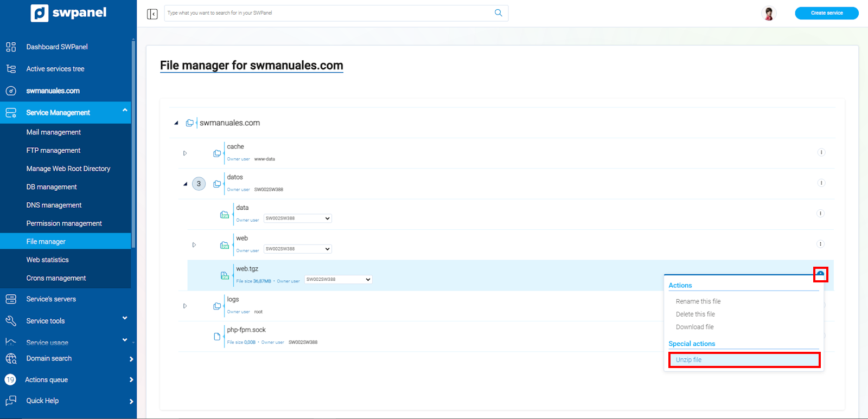Collapse the datos folder tree arrow

185,184
